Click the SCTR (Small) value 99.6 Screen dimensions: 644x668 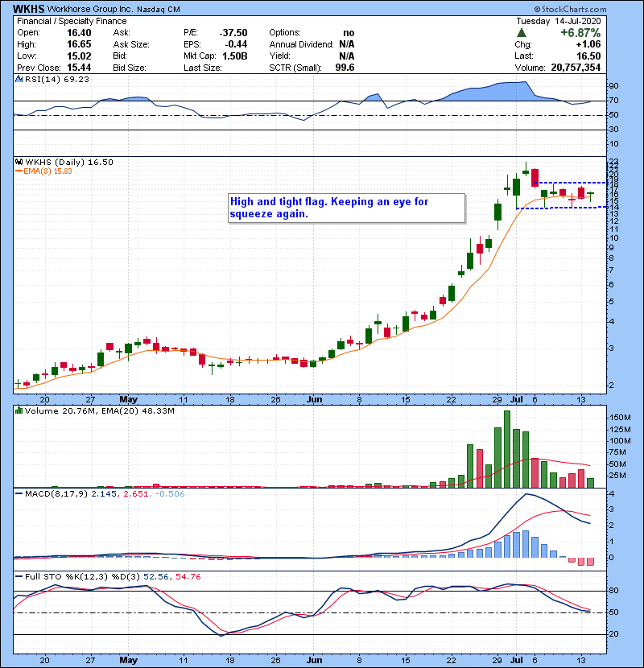[x=345, y=68]
